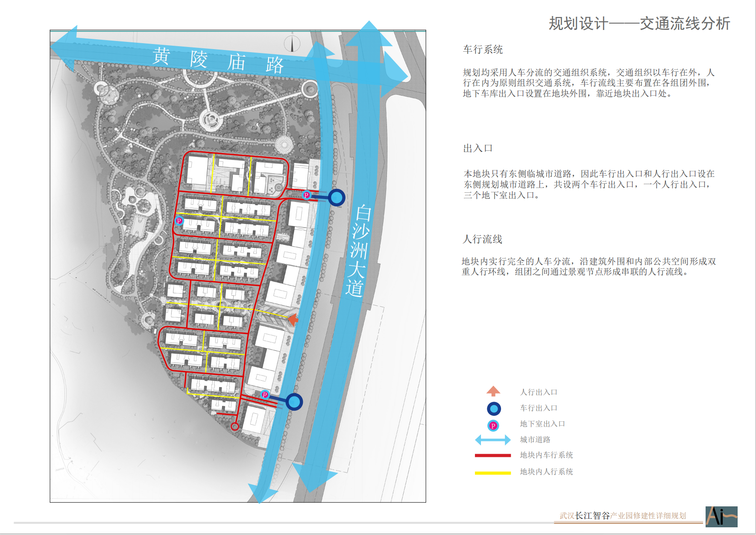Click the yellow line swatch for 地块内人行系统
Viewport: 756px width, 535px height.
tap(493, 473)
